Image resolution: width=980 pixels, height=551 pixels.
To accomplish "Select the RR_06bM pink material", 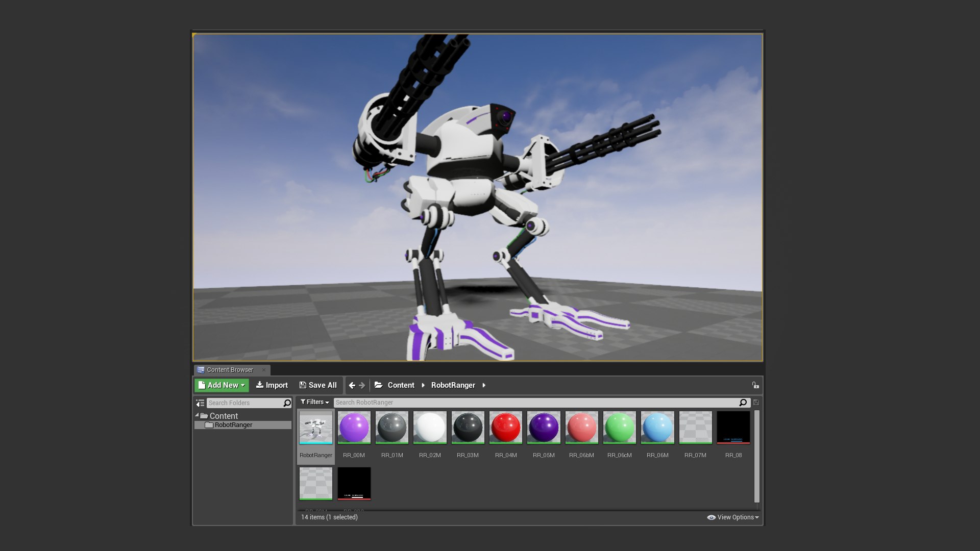I will pos(581,428).
